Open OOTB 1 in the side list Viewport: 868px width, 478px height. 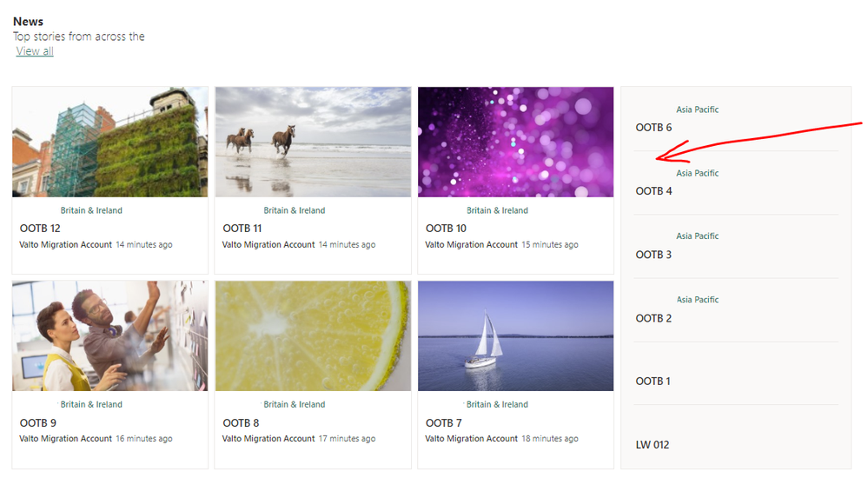[x=653, y=381]
